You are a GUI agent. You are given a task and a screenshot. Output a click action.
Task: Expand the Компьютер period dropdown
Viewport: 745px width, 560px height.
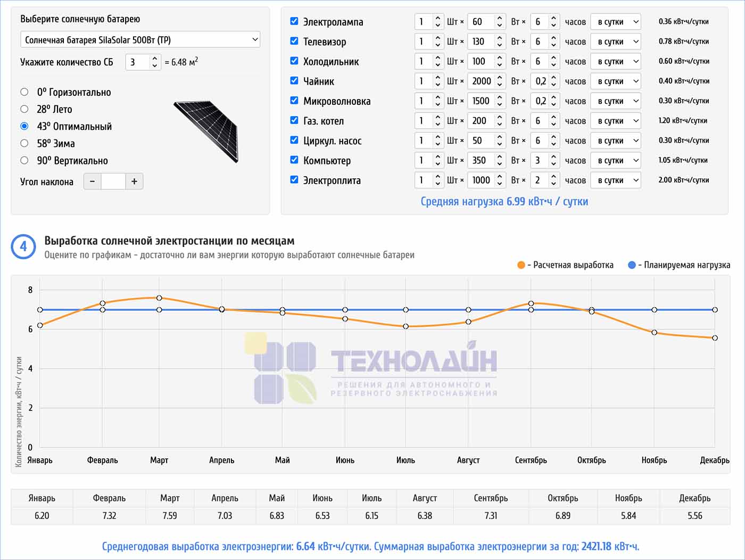[616, 160]
